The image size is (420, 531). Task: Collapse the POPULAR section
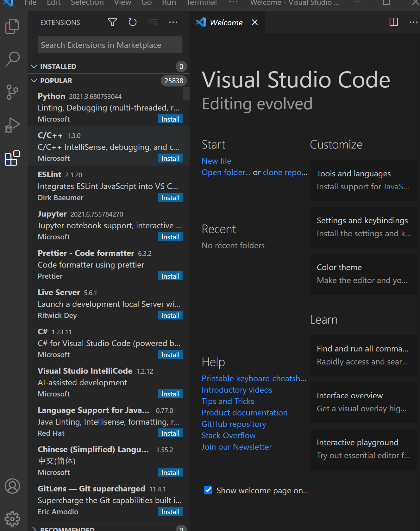click(x=109, y=81)
